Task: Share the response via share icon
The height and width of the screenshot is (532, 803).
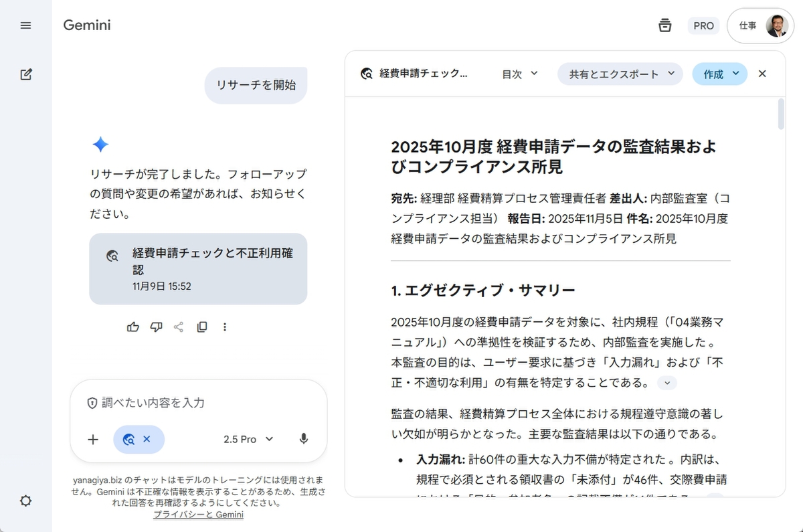Action: (179, 327)
